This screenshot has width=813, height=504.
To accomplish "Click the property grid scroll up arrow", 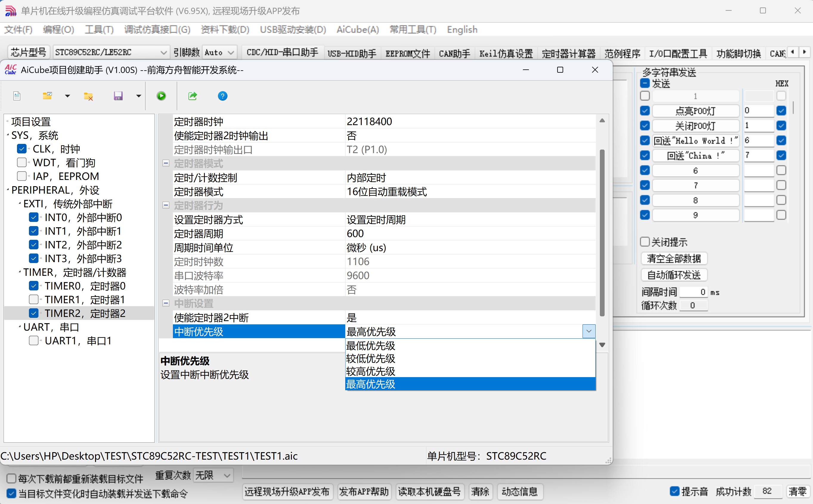I will click(x=602, y=121).
